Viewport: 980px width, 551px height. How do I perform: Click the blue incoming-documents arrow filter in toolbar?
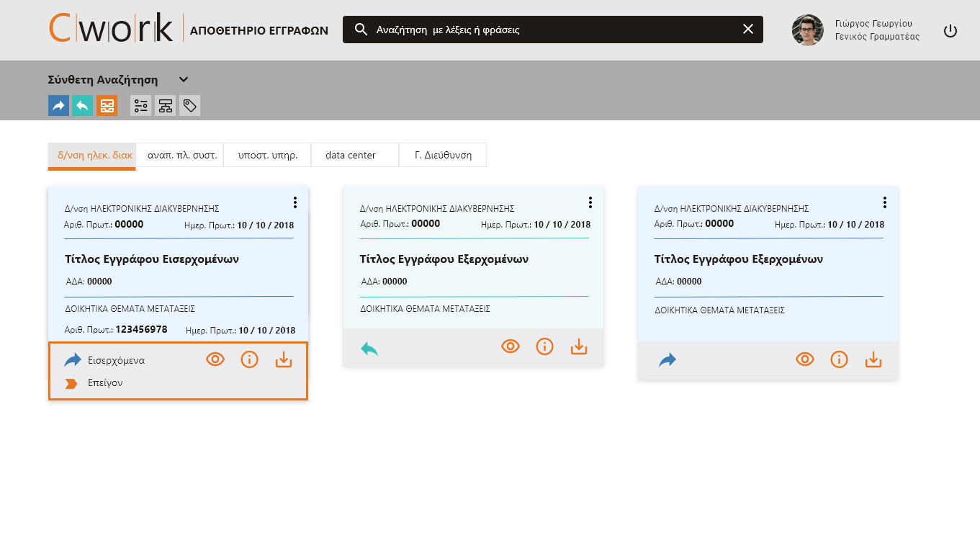pos(58,106)
